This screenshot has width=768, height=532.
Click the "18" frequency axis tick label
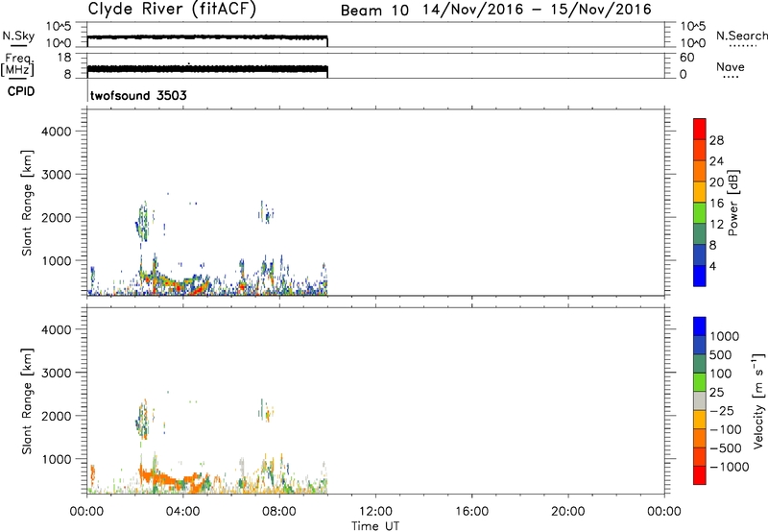click(x=64, y=58)
